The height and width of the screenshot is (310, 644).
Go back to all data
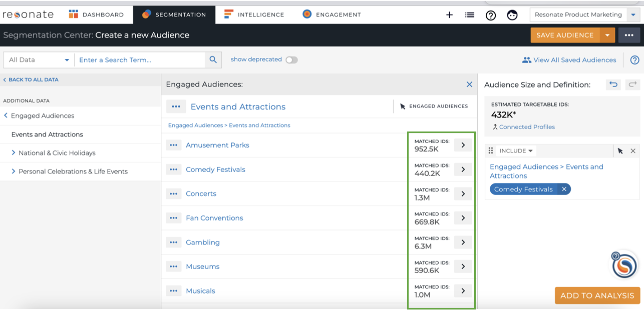click(x=31, y=79)
